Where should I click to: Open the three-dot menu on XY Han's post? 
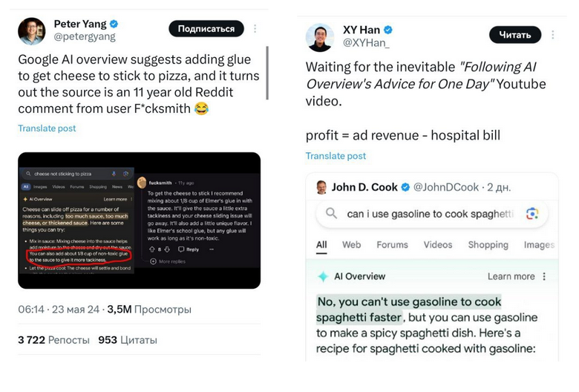pyautogui.click(x=552, y=35)
